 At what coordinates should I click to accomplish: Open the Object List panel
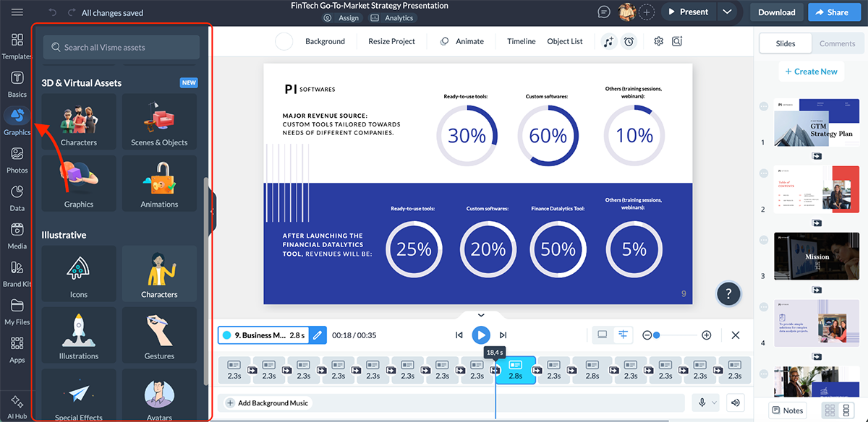pyautogui.click(x=564, y=41)
